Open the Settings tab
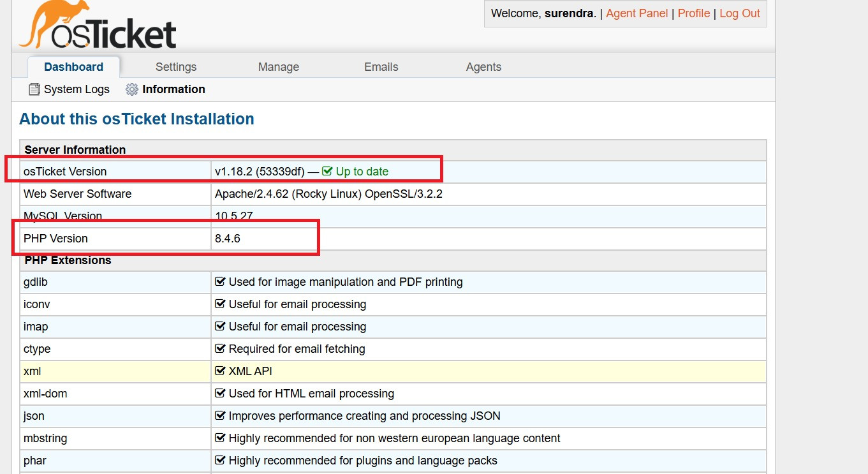Screen dimensions: 868x474 pyautogui.click(x=176, y=67)
